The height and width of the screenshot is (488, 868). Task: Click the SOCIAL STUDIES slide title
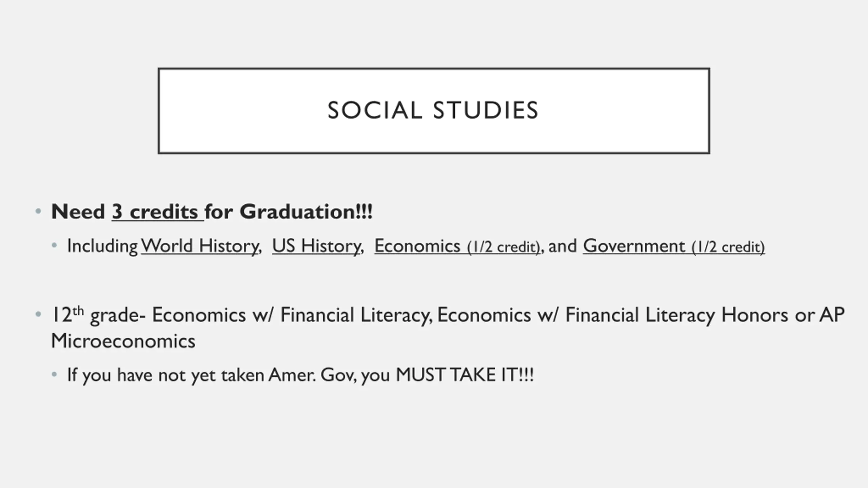point(433,110)
